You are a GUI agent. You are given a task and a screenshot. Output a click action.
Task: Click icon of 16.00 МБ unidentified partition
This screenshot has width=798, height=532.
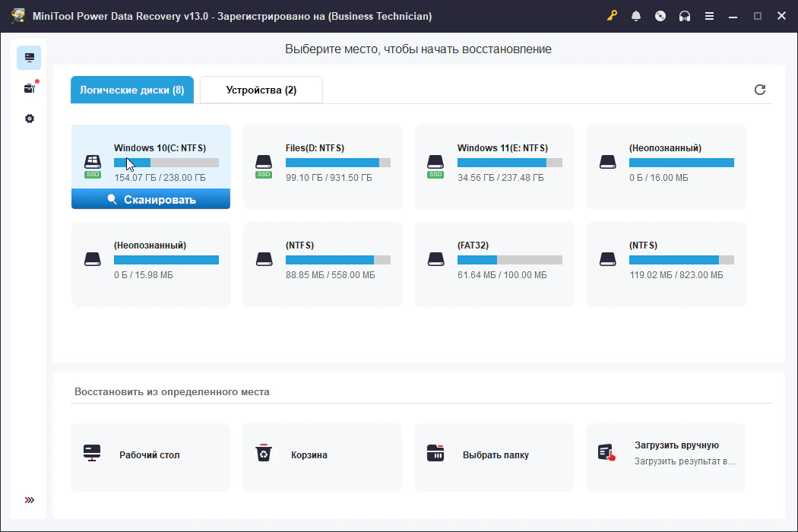click(608, 162)
